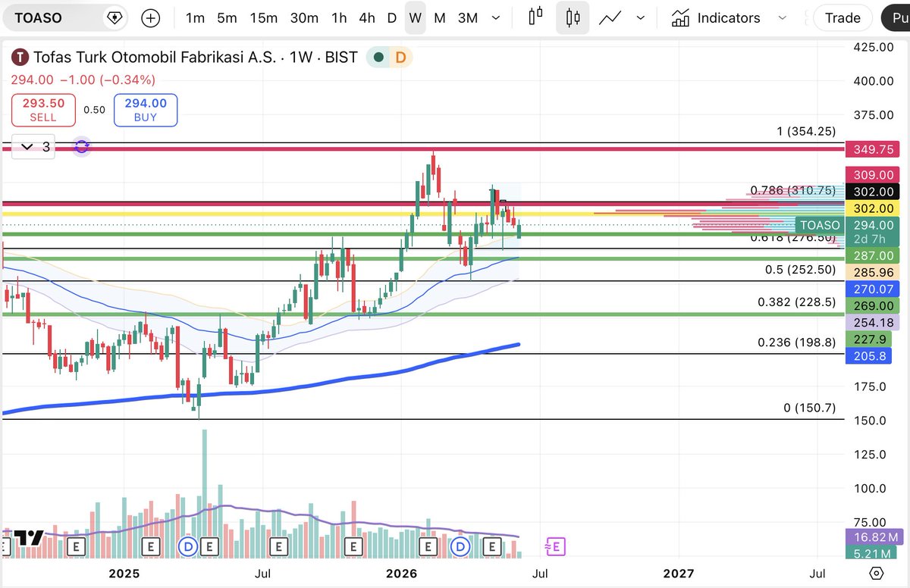Select the Fibonacci 0.5 (252.50) level label

pyautogui.click(x=800, y=269)
